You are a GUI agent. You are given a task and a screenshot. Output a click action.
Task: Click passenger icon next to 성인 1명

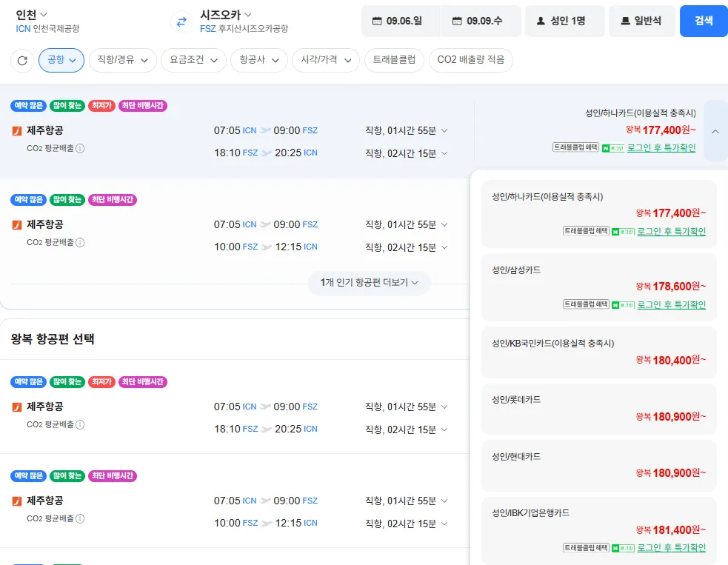coord(541,21)
